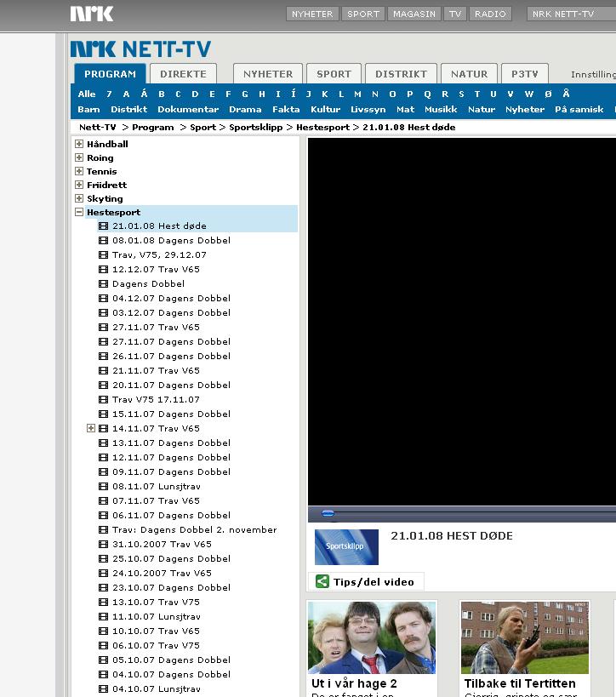Screen dimensions: 616x697
Task: Click film icon beside 27.11.07 Trav V65
Action: click(x=103, y=327)
